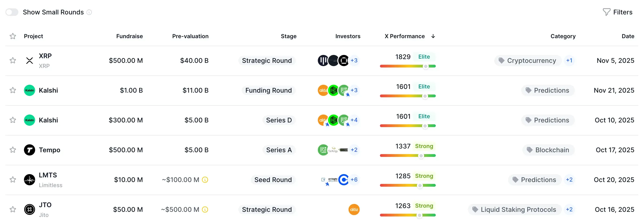
Task: Toggle the Show Small Rounds switch
Action: [12, 12]
